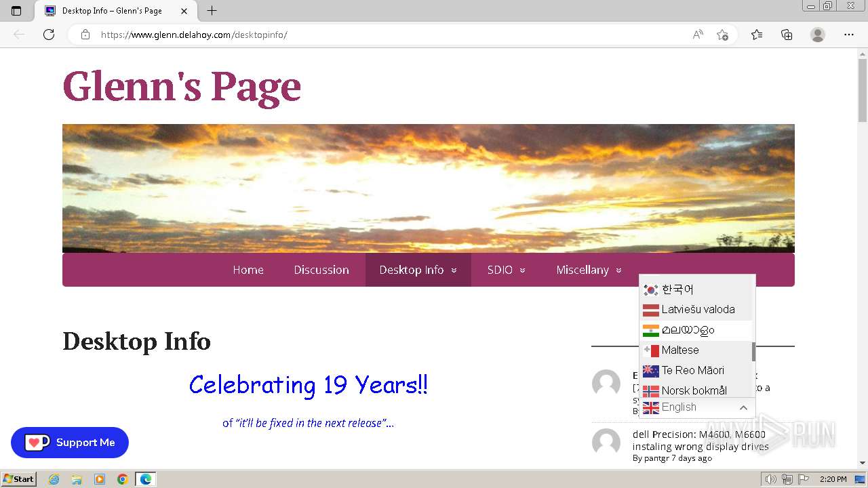Open the Action Center flag icon
868x488 pixels.
coord(804,479)
